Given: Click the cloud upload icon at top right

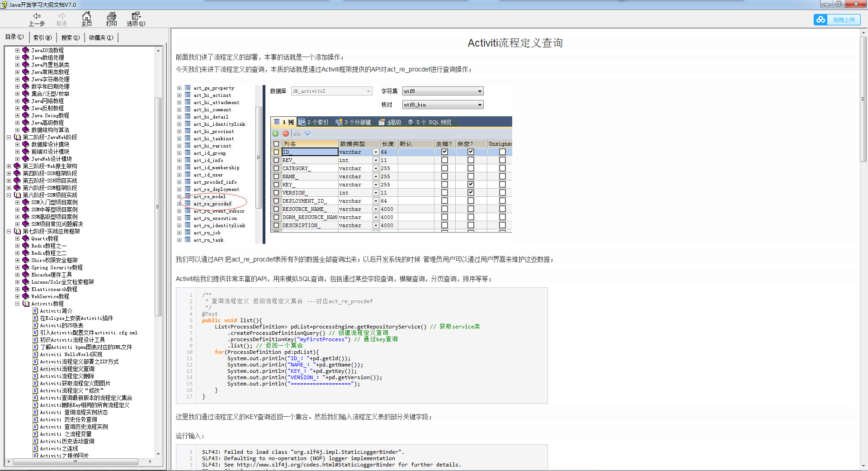Looking at the screenshot, I should click(821, 19).
